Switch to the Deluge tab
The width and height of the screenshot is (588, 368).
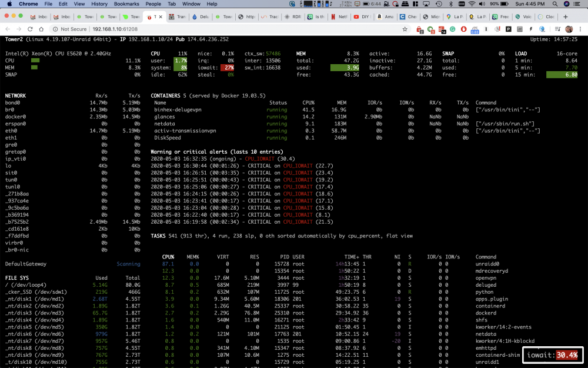click(201, 16)
